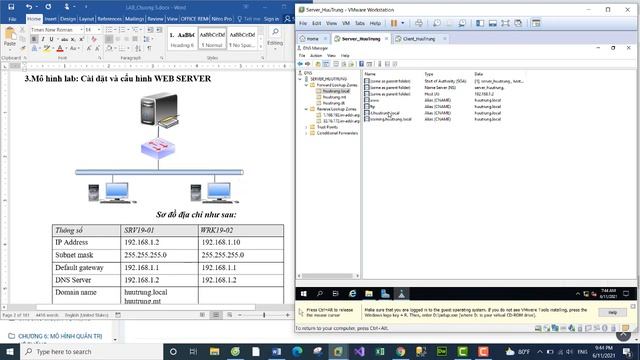Image resolution: width=640 pixels, height=360 pixels.
Task: Click VMware send Ctrl+Alt+Del icon
Action: pyautogui.click(x=419, y=23)
